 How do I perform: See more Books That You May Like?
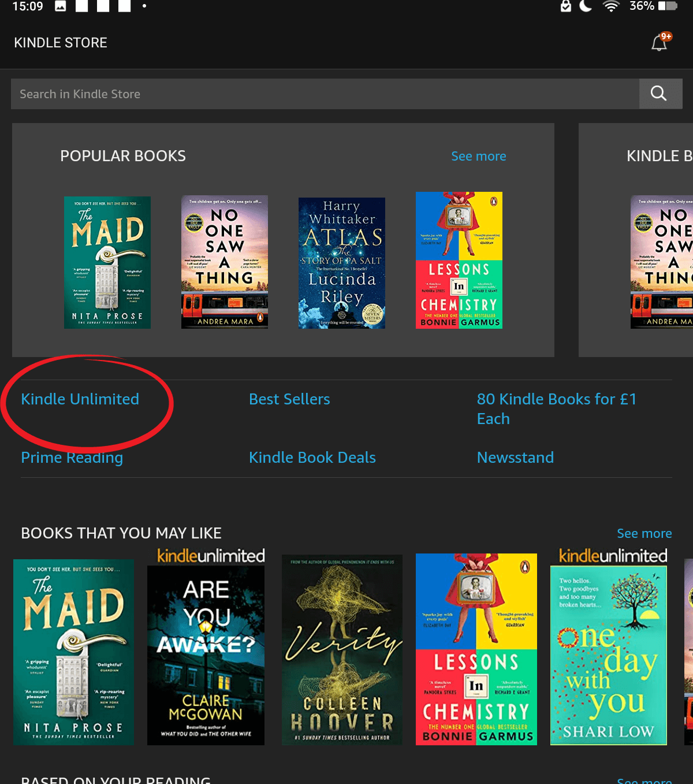click(644, 533)
